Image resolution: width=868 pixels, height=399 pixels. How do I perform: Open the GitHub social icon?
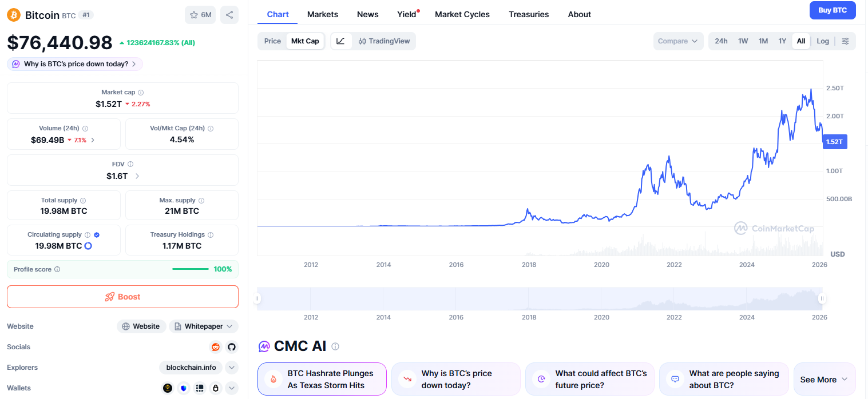coord(231,347)
